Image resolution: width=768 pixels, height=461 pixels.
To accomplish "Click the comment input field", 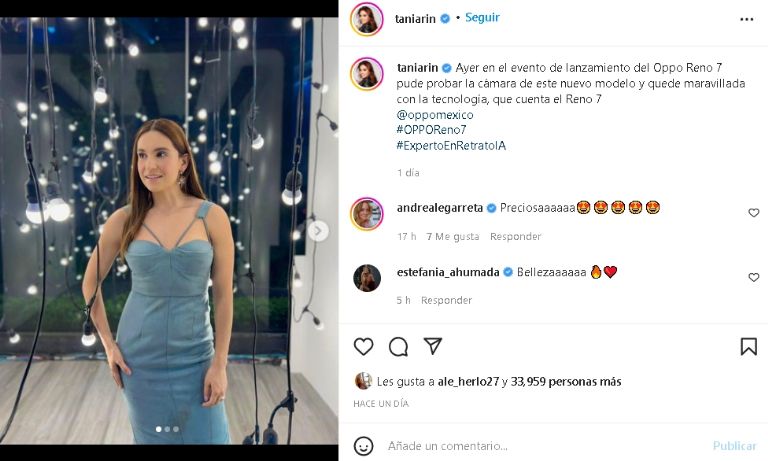I will pyautogui.click(x=540, y=445).
